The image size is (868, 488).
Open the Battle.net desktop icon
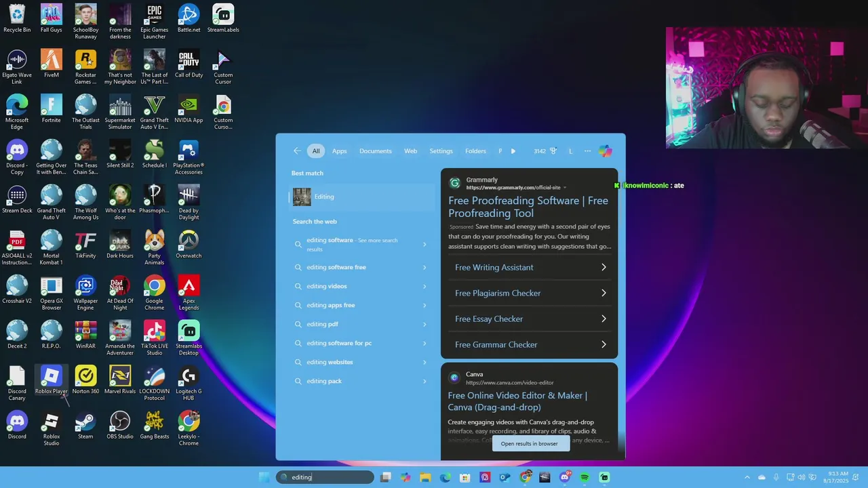pos(189,18)
